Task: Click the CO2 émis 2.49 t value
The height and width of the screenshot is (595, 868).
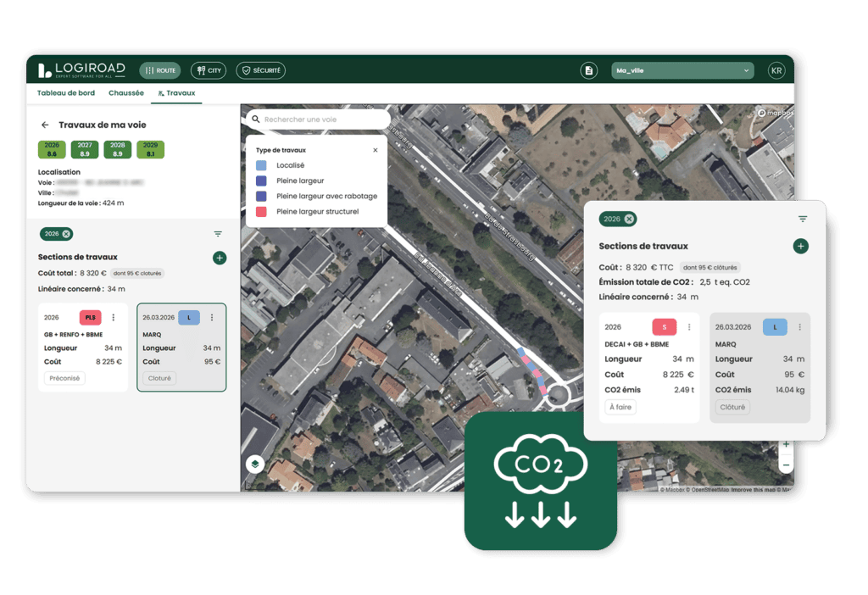Action: tap(684, 390)
